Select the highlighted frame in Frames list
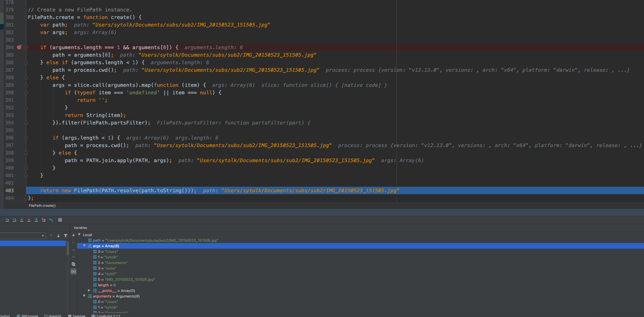The width and height of the screenshot is (644, 317). (33, 243)
